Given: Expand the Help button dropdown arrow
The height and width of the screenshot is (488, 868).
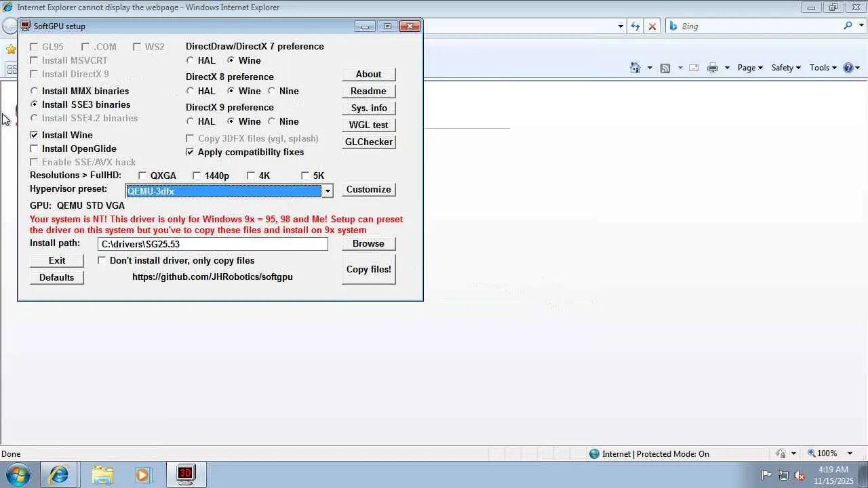Looking at the screenshot, I should (x=858, y=68).
